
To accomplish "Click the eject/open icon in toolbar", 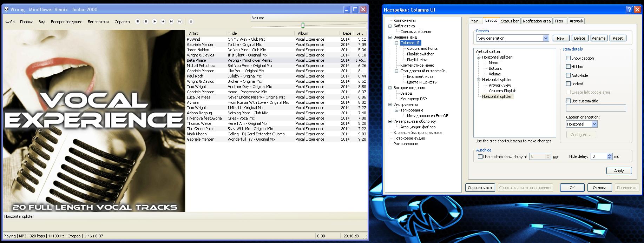I will click(191, 21).
